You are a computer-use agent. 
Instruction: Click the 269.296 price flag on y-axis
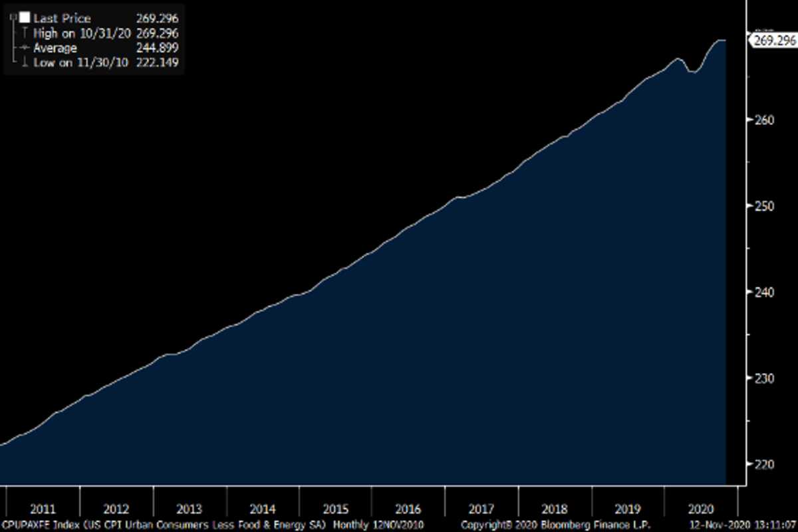click(775, 41)
